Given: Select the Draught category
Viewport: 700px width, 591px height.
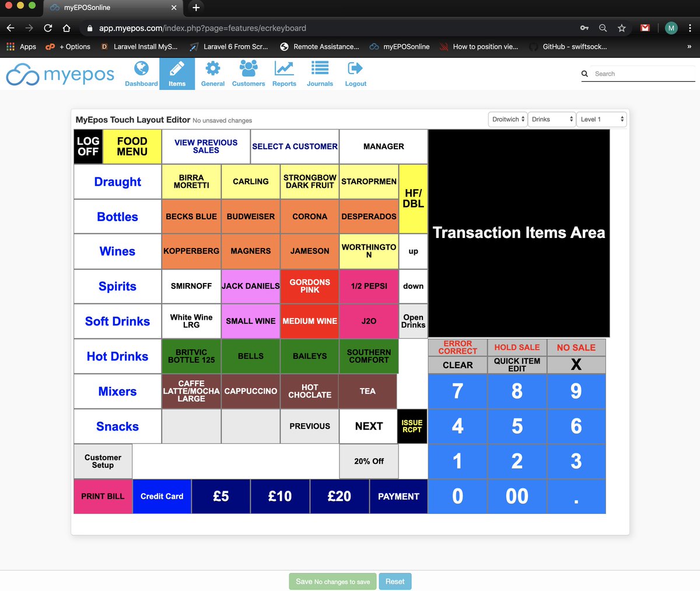Looking at the screenshot, I should click(x=117, y=181).
